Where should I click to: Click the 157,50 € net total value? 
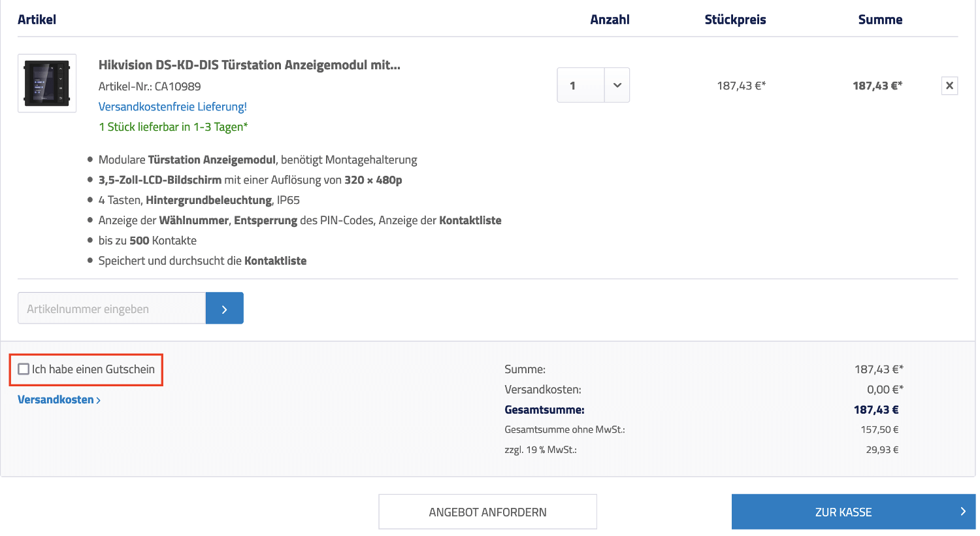coord(879,429)
